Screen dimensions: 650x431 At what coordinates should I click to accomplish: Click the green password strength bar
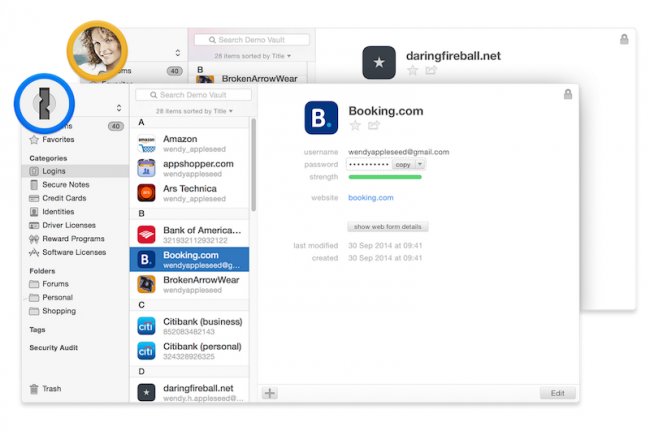(x=385, y=177)
